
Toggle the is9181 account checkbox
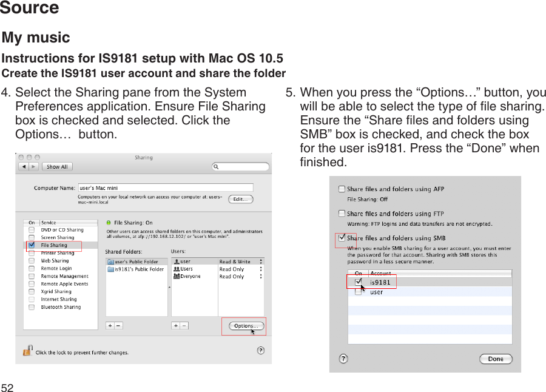click(359, 282)
